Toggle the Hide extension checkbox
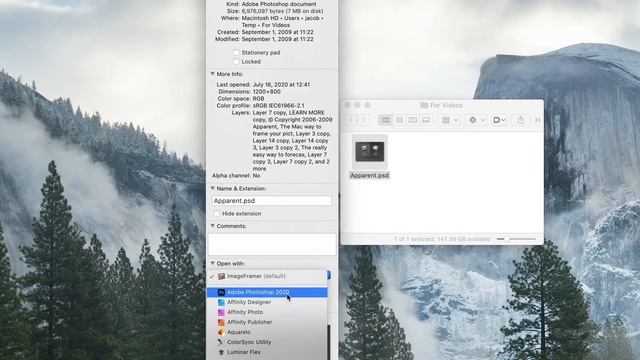This screenshot has height=360, width=640. (217, 213)
